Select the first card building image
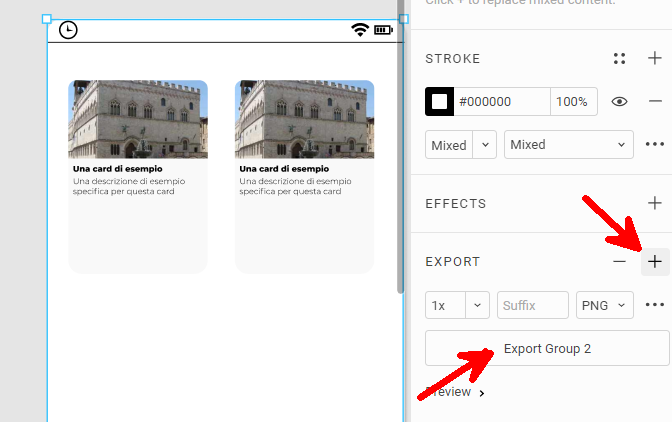The width and height of the screenshot is (672, 422). [138, 119]
